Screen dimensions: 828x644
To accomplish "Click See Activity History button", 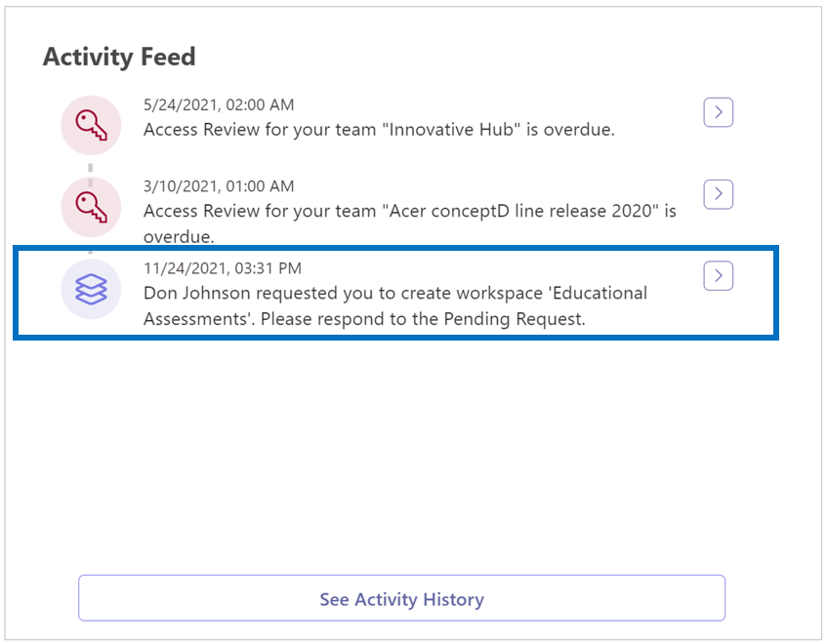I will tap(402, 598).
